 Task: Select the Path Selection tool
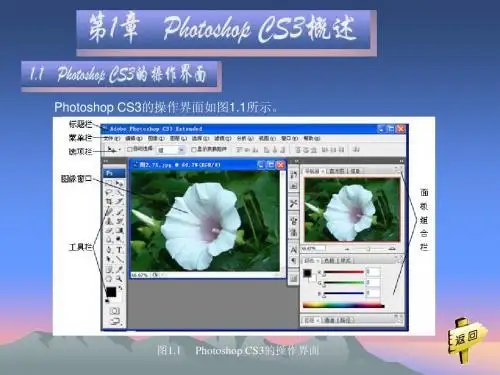109,259
